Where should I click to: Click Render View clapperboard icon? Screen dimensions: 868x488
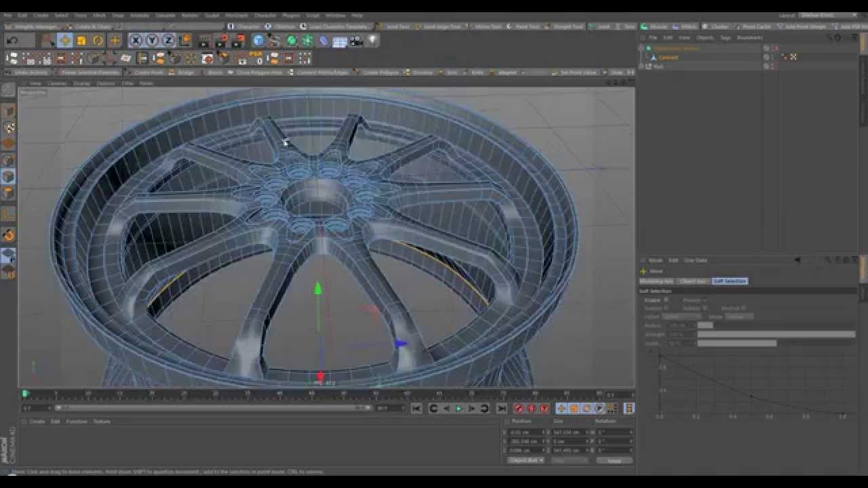(205, 41)
